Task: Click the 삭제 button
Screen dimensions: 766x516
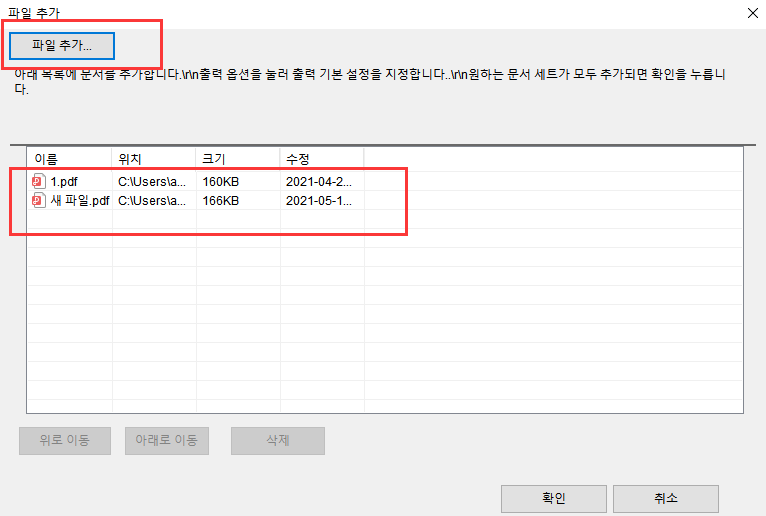Action: (278, 441)
